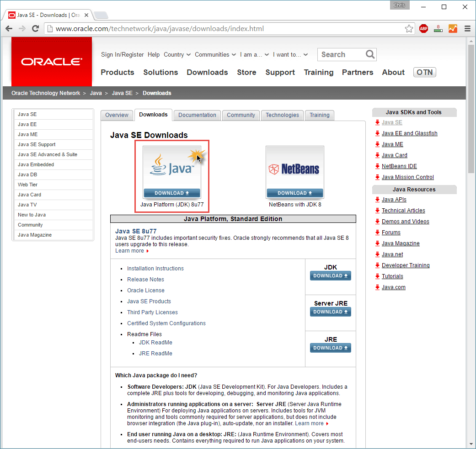The width and height of the screenshot is (476, 449).
Task: Switch to the Documentation tab
Action: point(197,115)
